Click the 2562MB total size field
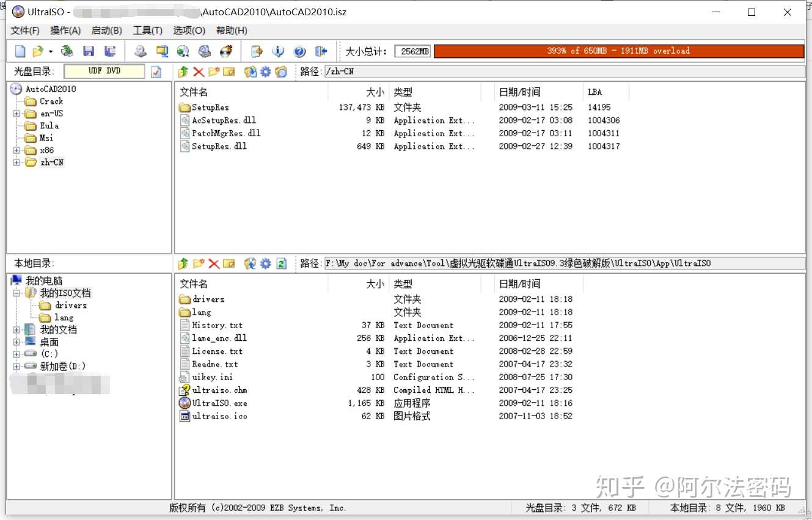 pos(413,51)
